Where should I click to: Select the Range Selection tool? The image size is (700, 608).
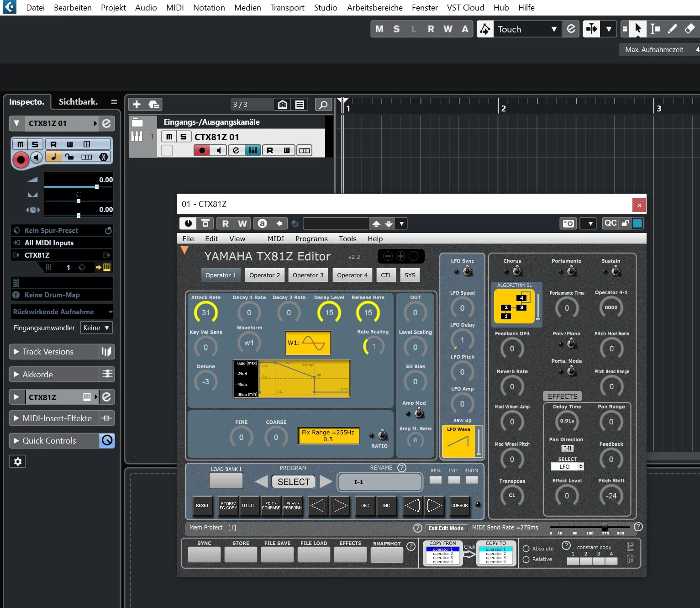pyautogui.click(x=655, y=29)
